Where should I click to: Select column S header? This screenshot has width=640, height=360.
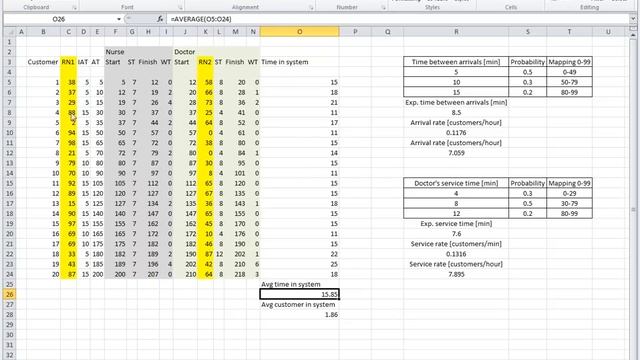pos(527,32)
